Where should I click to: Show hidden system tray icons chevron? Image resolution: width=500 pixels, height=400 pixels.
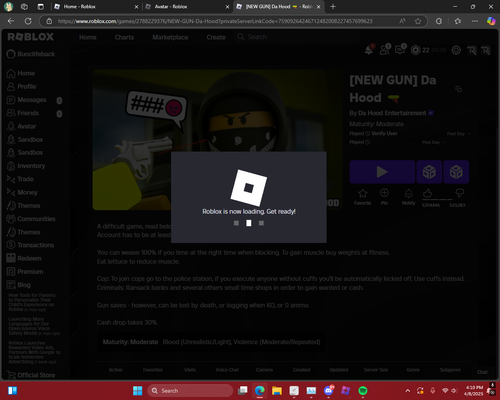tap(407, 391)
